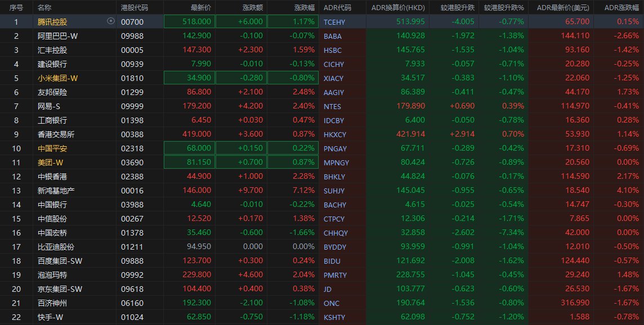This screenshot has width=644, height=325.
Task: Click the HSBC ADR code
Action: 333,50
